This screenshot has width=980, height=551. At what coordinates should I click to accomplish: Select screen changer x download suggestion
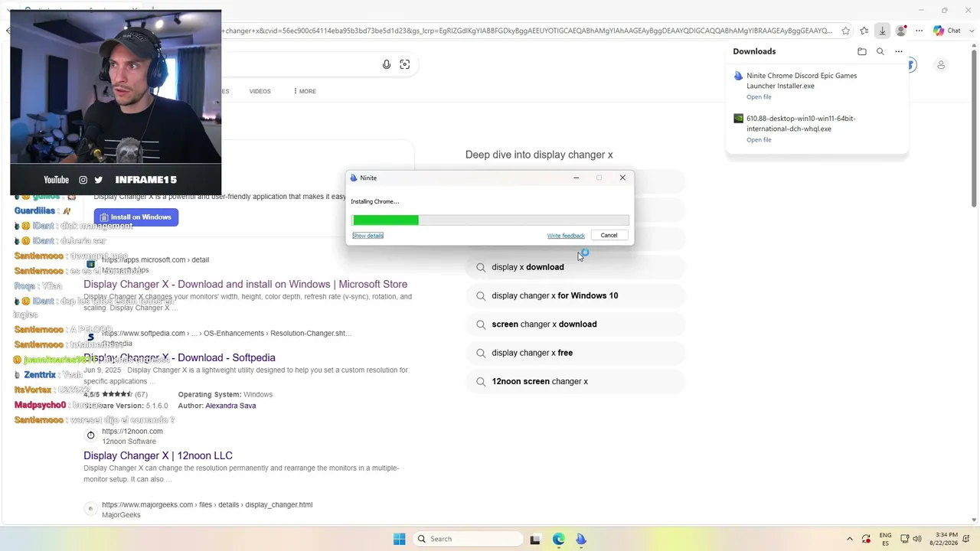(576, 324)
